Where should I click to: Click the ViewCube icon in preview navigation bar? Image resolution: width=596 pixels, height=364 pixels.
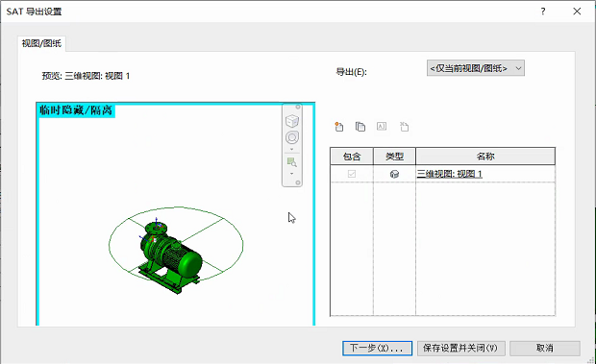pyautogui.click(x=292, y=121)
